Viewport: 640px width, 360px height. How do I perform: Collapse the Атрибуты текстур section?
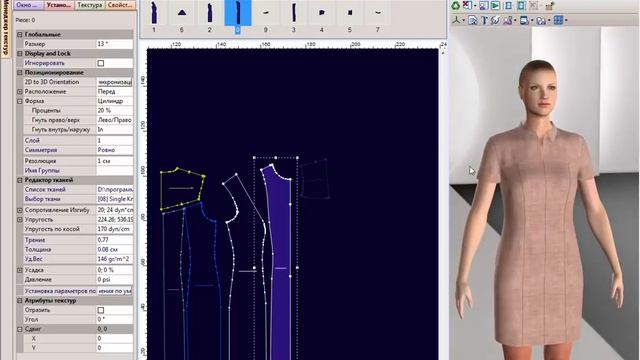20,301
